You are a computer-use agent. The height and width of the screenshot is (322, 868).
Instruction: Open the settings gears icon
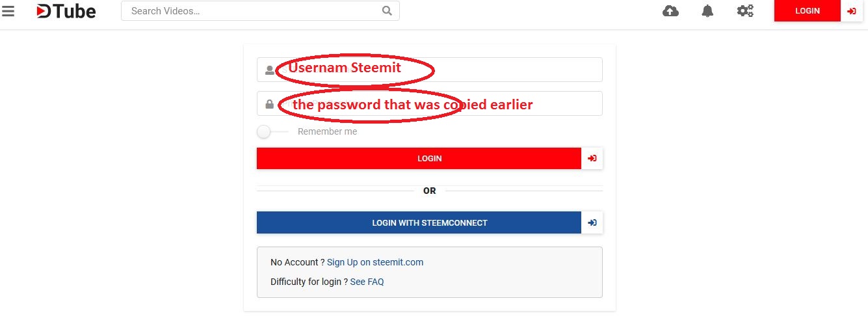point(745,11)
